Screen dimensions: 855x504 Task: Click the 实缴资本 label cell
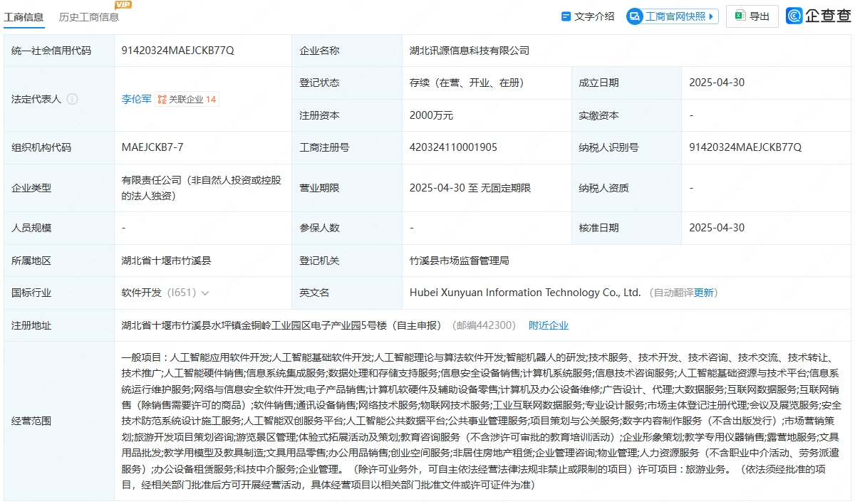tap(626, 115)
